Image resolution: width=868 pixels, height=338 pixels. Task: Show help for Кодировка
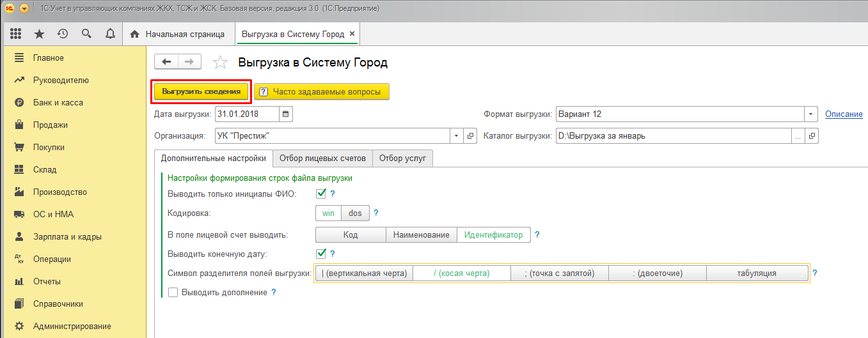click(x=376, y=213)
